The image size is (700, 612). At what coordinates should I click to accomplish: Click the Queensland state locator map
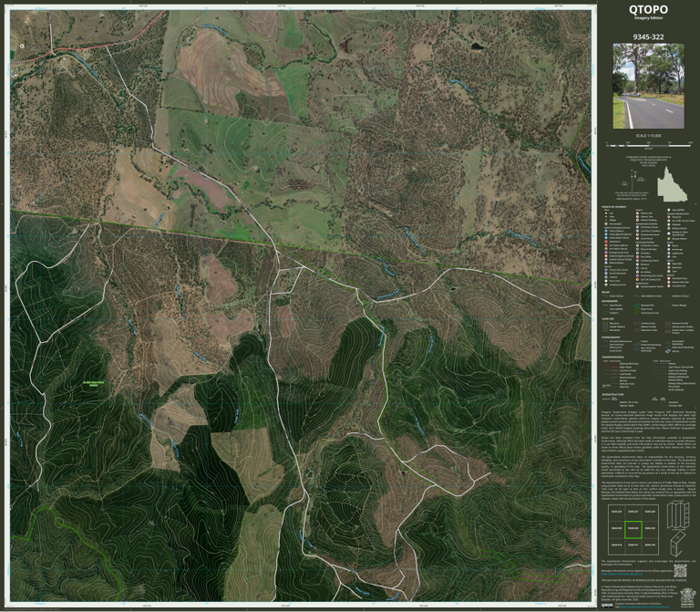(x=672, y=183)
